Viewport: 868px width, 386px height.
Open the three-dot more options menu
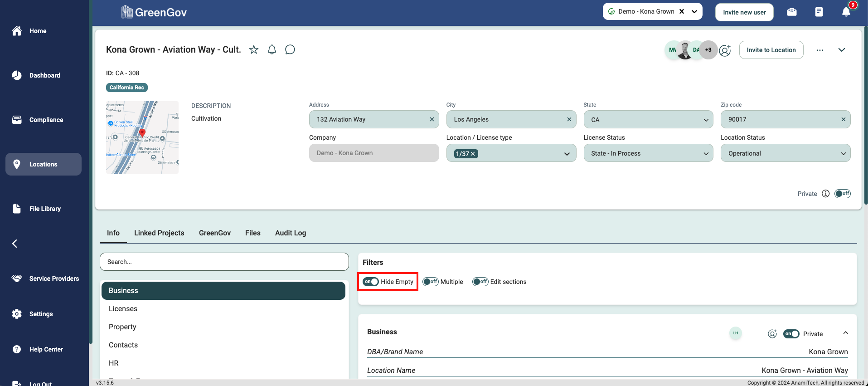click(820, 50)
